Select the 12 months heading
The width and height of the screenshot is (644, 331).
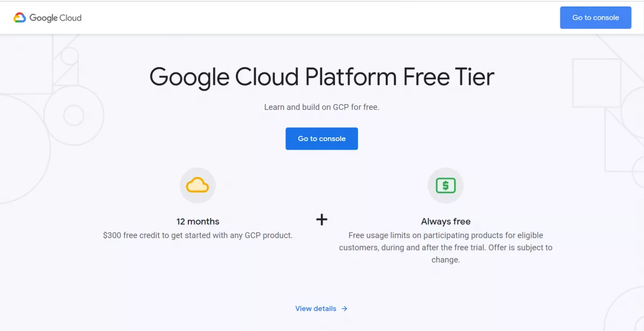pos(197,221)
